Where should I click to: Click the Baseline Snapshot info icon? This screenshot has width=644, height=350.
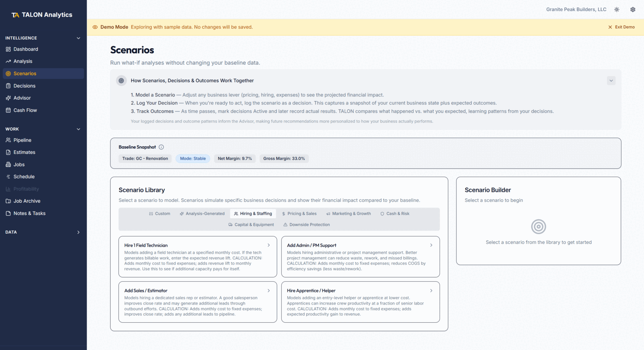(161, 147)
